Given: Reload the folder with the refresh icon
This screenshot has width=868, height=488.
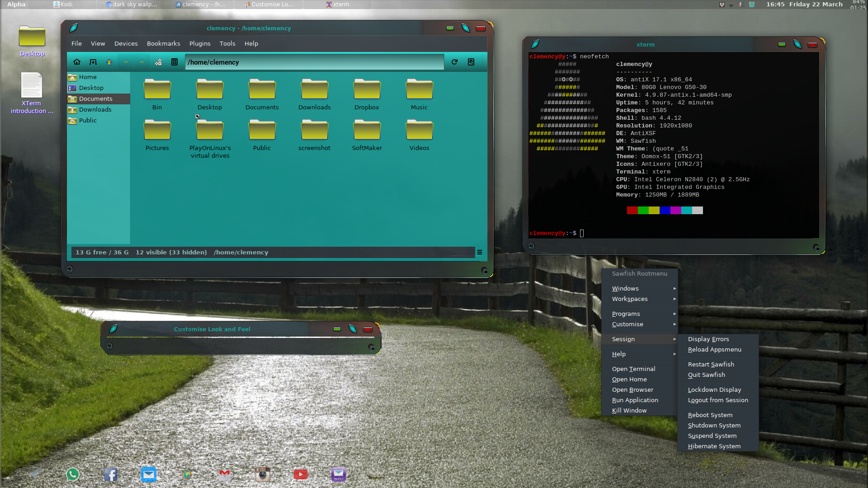Looking at the screenshot, I should (454, 62).
